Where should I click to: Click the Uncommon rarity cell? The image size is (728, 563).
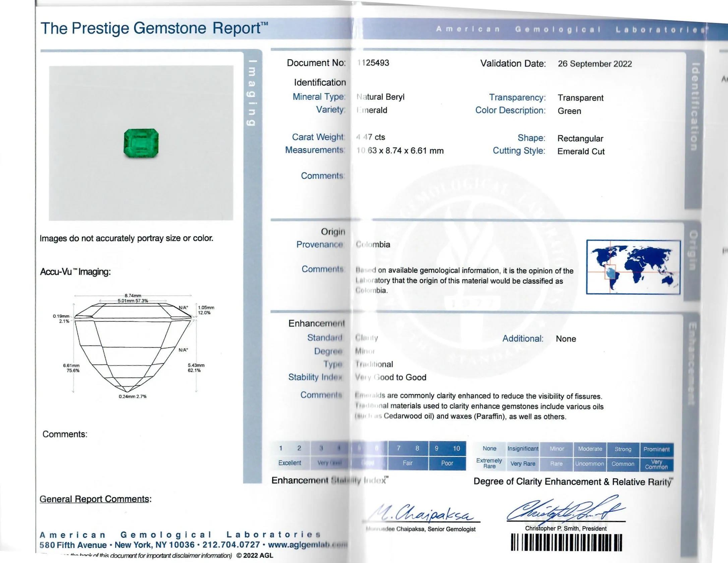click(590, 464)
